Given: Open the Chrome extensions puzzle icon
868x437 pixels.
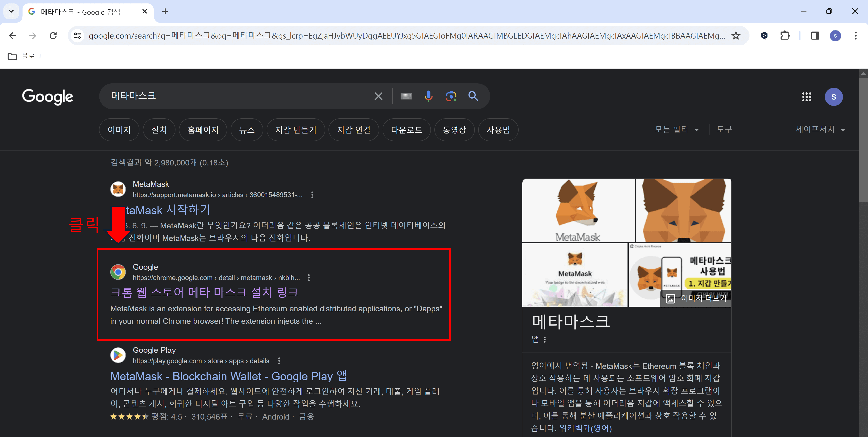Looking at the screenshot, I should (x=785, y=35).
